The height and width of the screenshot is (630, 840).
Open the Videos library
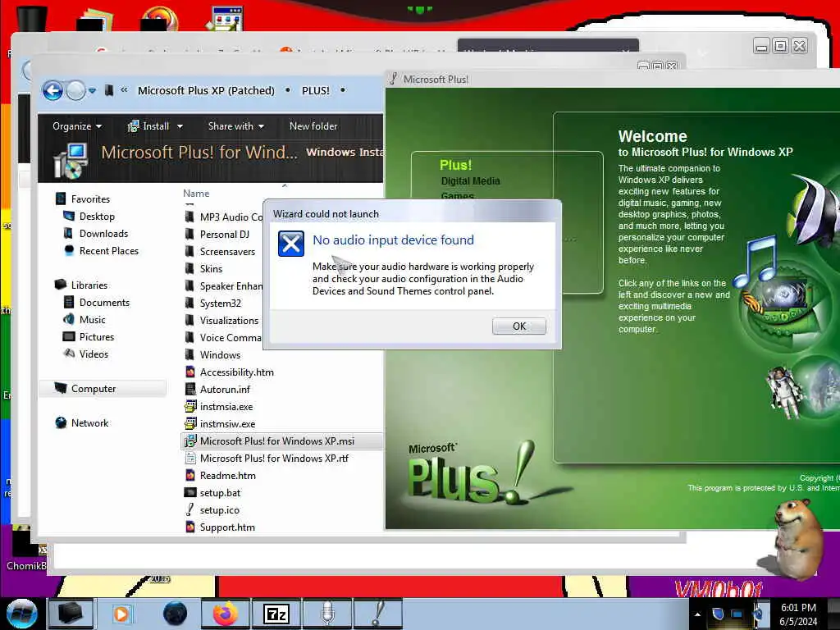(94, 354)
